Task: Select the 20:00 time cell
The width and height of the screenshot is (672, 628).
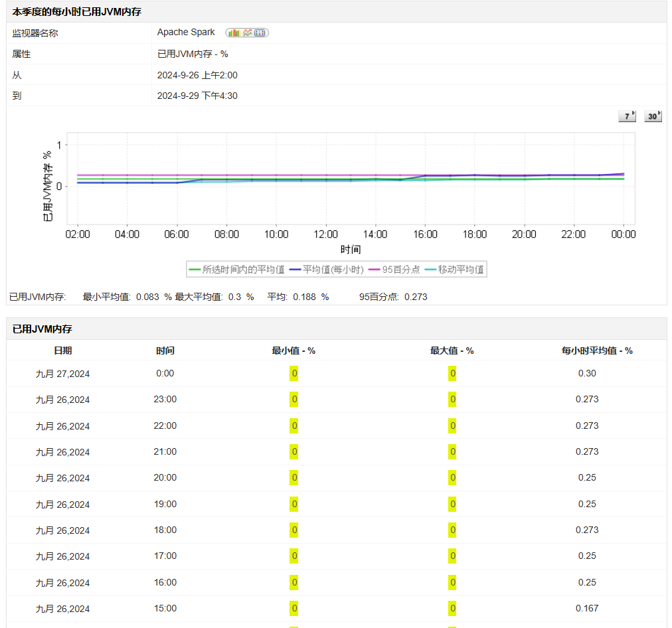Action: coord(165,478)
